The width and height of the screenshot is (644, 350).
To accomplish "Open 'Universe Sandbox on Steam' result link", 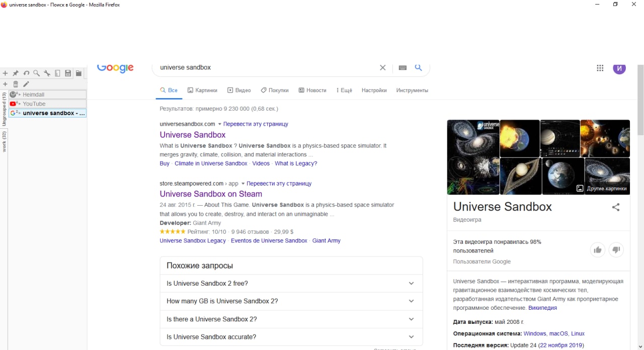I will (x=211, y=194).
